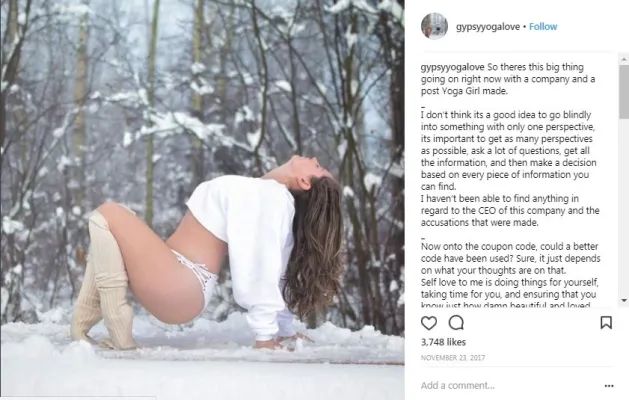The image size is (629, 400).
Task: Follow the gypsyyogalove account
Action: pyautogui.click(x=543, y=26)
